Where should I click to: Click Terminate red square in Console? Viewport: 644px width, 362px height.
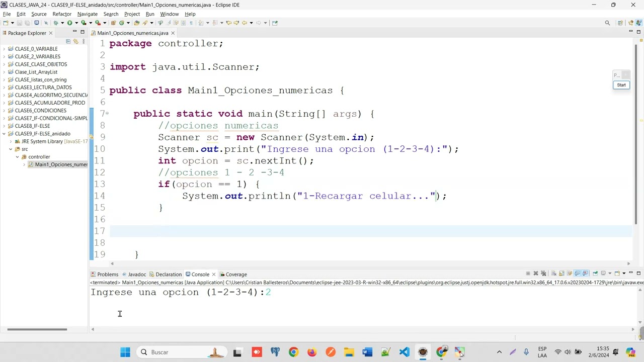tap(528, 274)
